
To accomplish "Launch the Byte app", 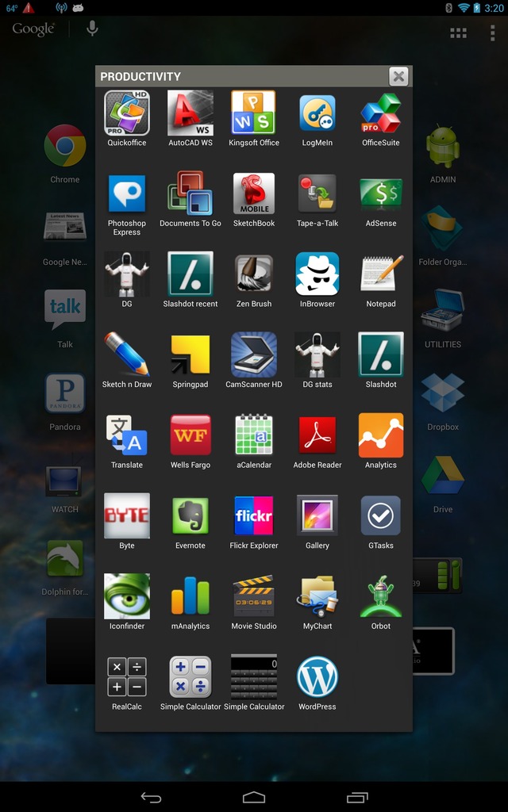I will pyautogui.click(x=127, y=515).
